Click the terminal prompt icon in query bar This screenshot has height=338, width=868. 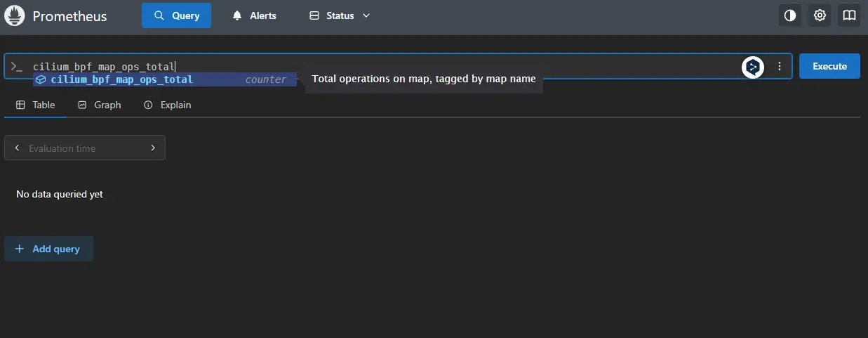coord(17,66)
